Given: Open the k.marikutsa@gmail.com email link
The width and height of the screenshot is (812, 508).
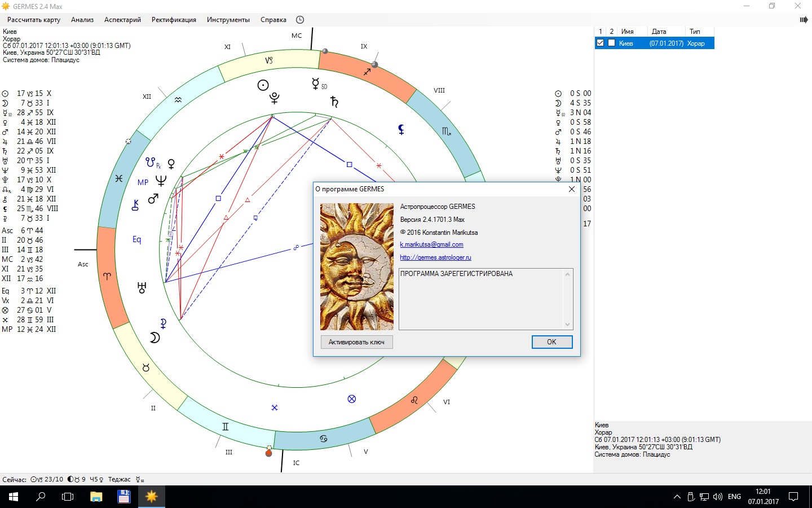Looking at the screenshot, I should (x=431, y=244).
